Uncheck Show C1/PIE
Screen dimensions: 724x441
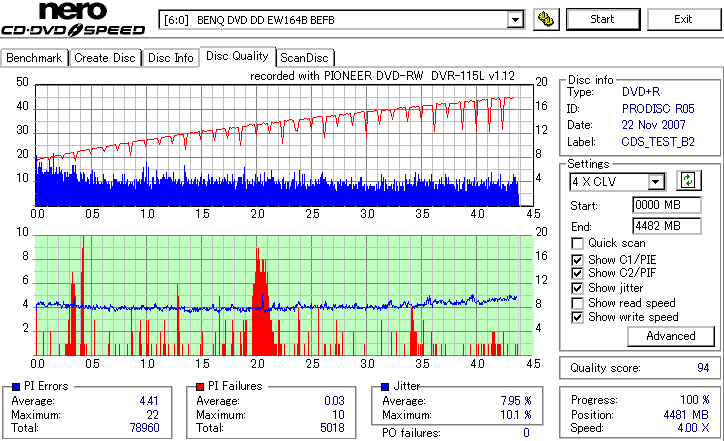pos(577,260)
